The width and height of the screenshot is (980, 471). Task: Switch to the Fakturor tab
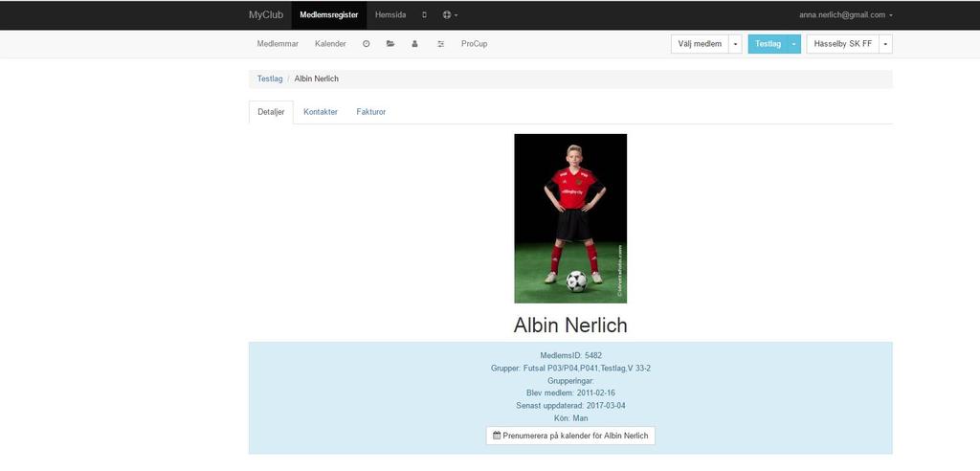[x=371, y=112]
